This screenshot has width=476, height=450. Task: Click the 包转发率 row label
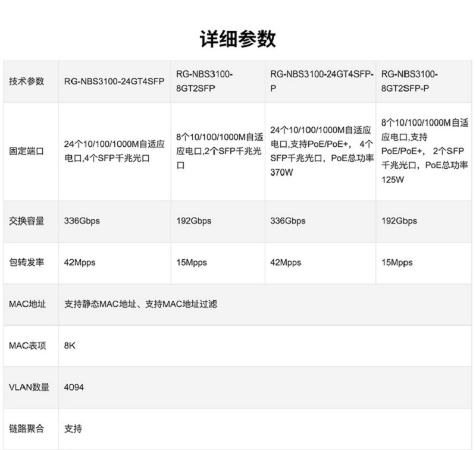[x=27, y=263]
